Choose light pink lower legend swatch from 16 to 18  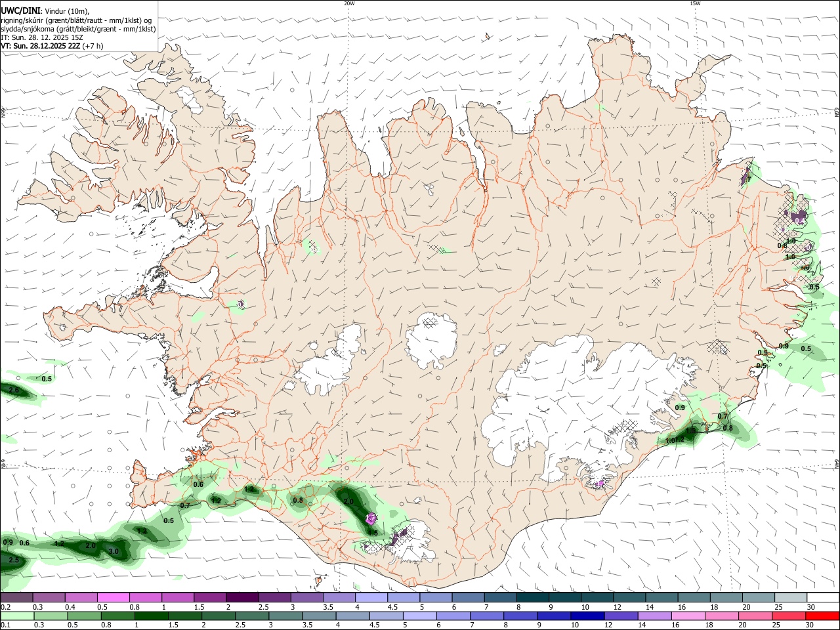tap(689, 616)
